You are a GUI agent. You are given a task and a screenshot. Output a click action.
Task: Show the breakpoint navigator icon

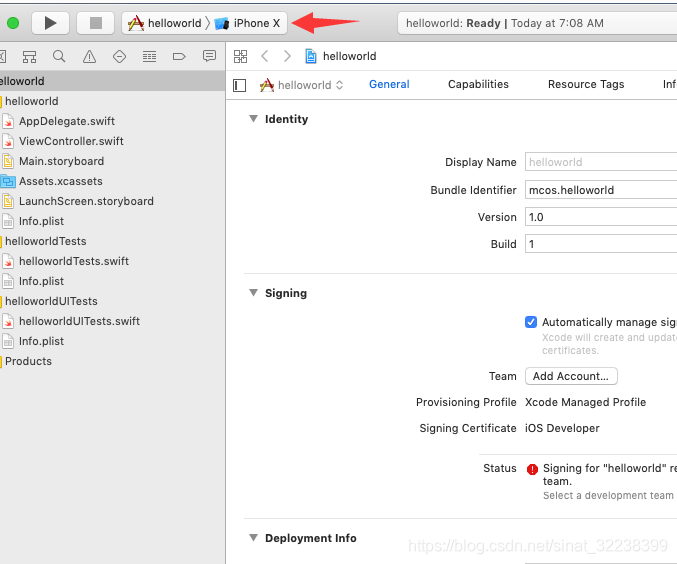179,56
